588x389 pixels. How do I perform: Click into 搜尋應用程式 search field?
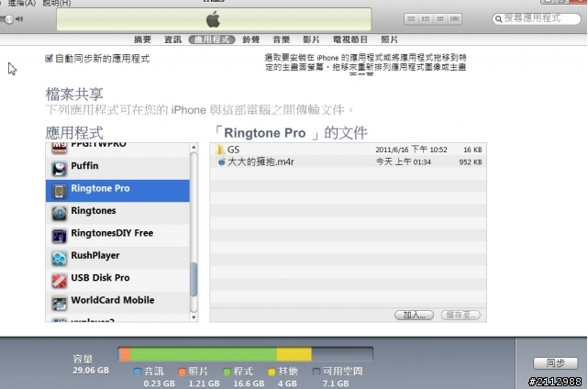pos(537,18)
